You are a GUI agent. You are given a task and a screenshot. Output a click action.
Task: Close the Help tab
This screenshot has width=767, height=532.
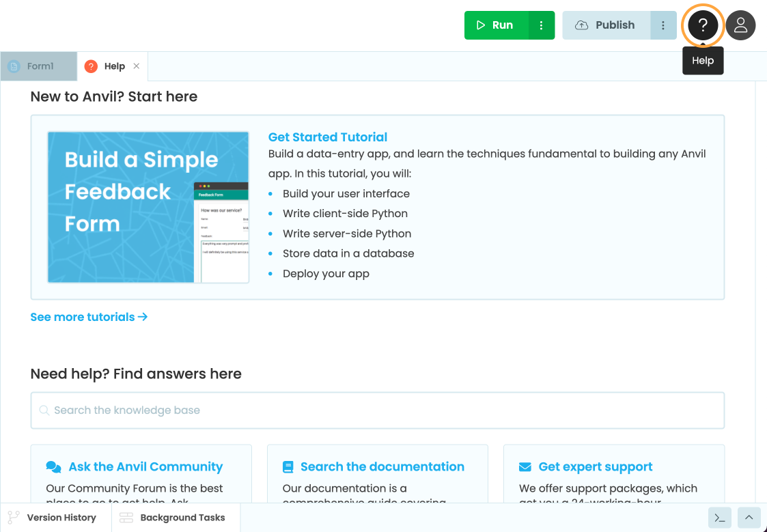coord(137,66)
